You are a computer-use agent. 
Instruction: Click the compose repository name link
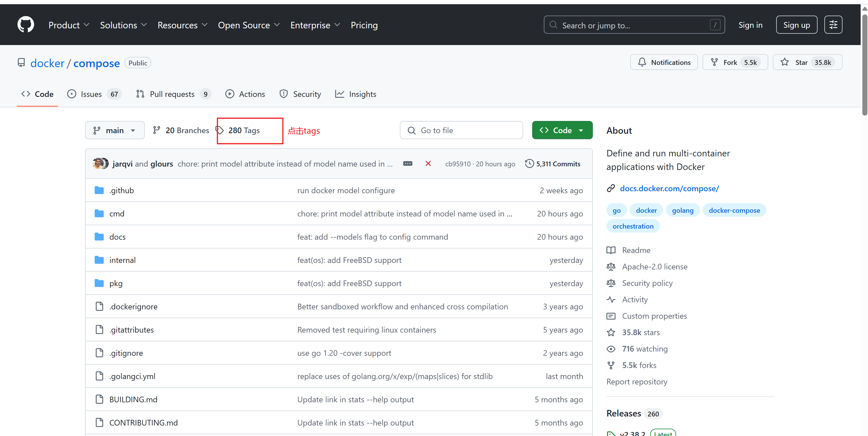click(x=96, y=63)
